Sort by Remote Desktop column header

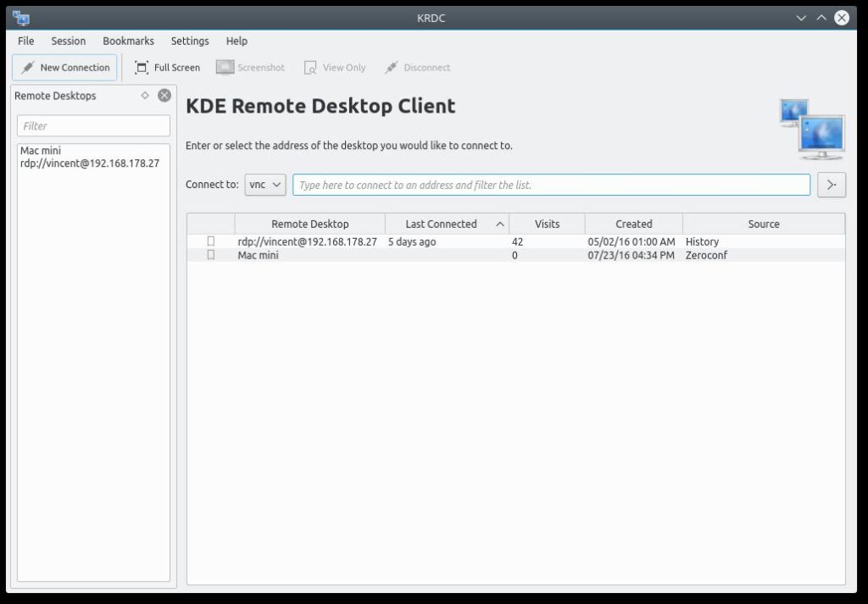pos(310,224)
